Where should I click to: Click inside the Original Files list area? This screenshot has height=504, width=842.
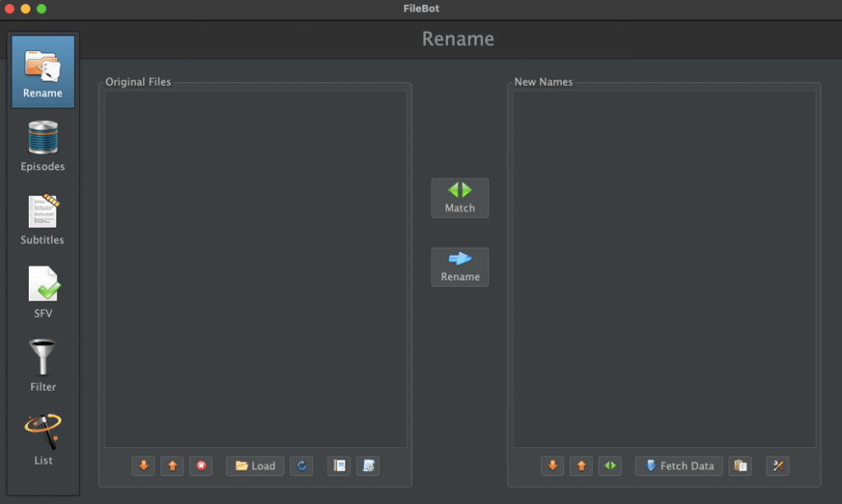pyautogui.click(x=256, y=269)
